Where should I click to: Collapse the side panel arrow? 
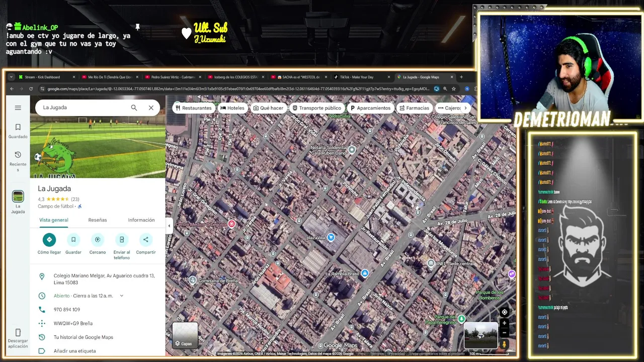(169, 226)
